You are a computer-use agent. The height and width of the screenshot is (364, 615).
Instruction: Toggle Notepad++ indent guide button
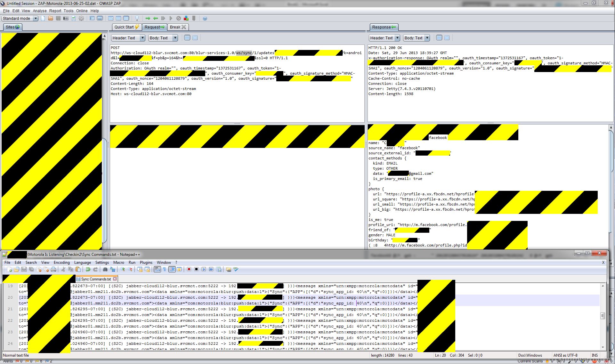click(x=172, y=270)
